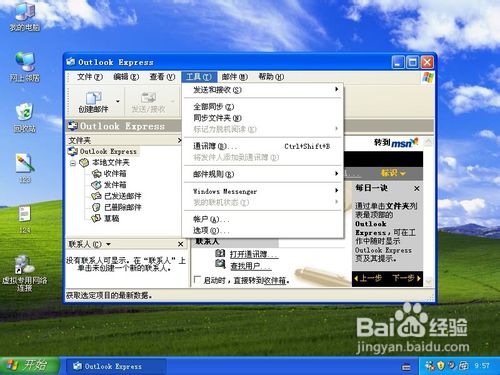This screenshot has height=375, width=500.
Task: Click My Computer (我的电脑) desktop icon
Action: coord(25,17)
